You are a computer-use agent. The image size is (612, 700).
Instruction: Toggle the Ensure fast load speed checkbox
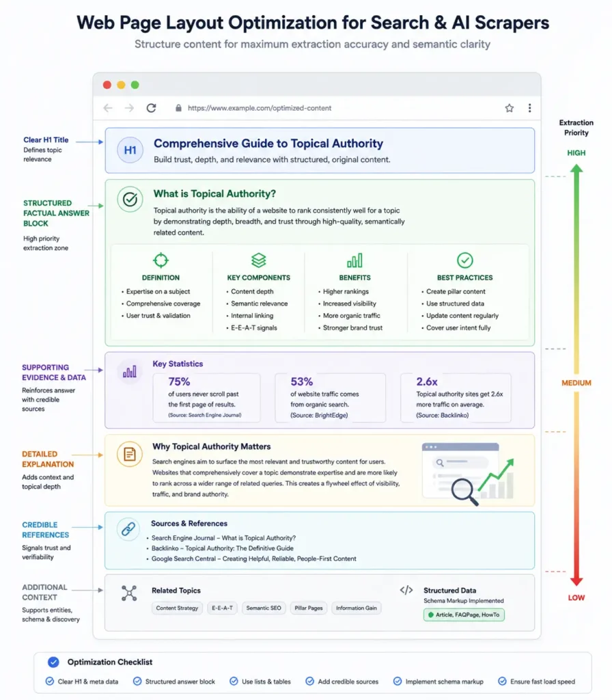(x=502, y=682)
